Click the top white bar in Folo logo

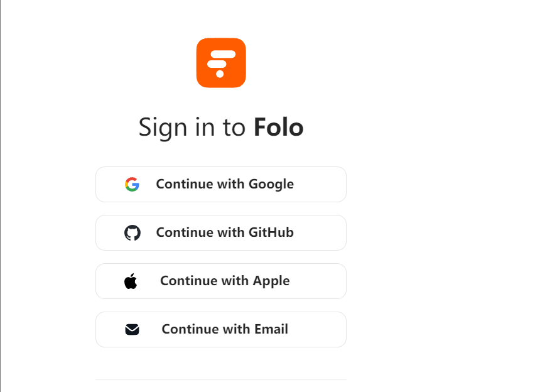pos(222,55)
